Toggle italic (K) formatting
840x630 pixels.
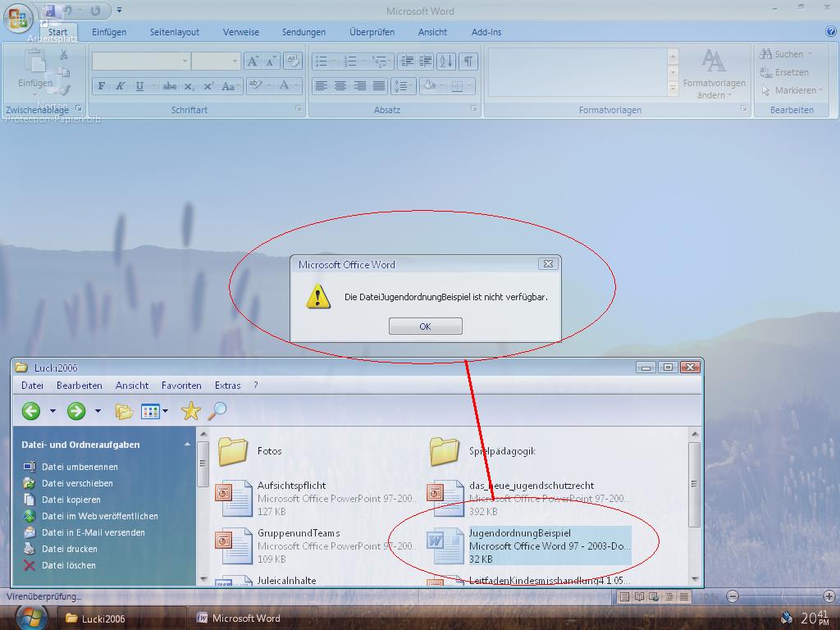pyautogui.click(x=121, y=85)
